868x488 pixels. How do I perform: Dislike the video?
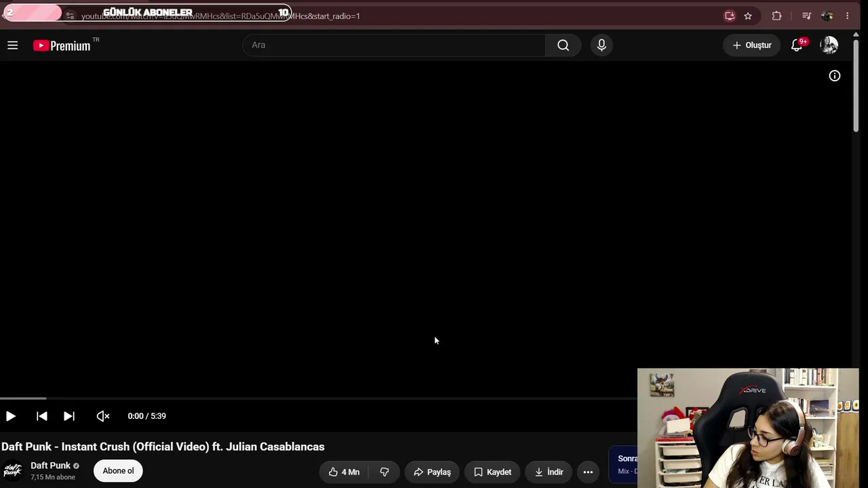point(384,472)
